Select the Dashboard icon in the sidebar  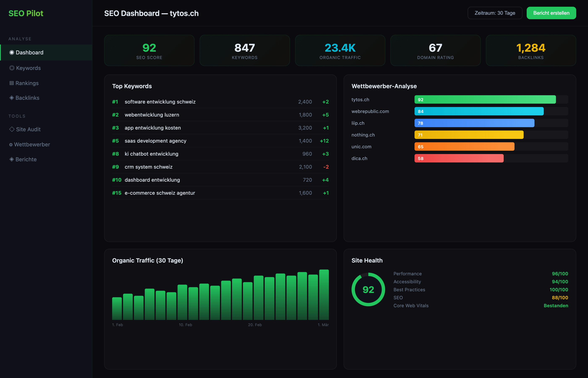tap(11, 52)
